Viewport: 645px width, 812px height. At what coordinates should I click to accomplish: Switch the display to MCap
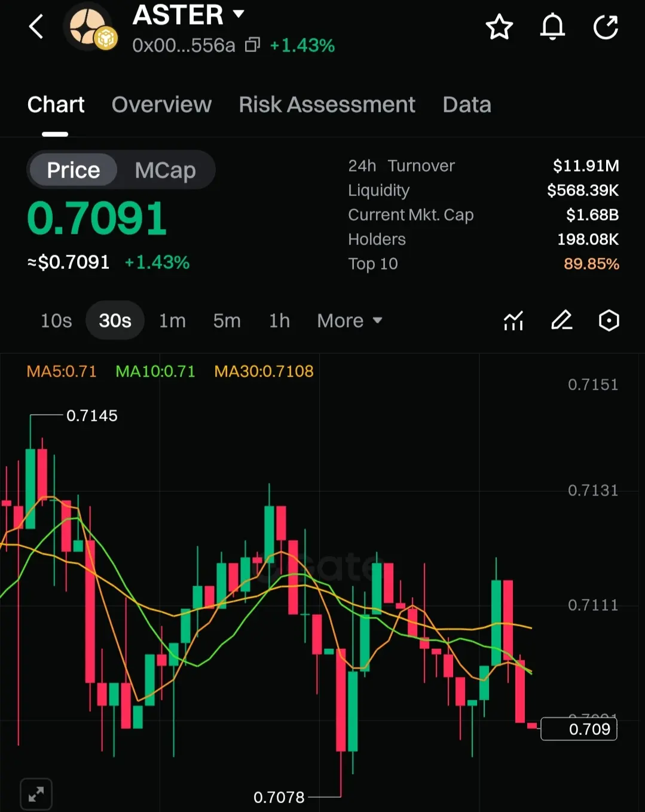coord(166,170)
